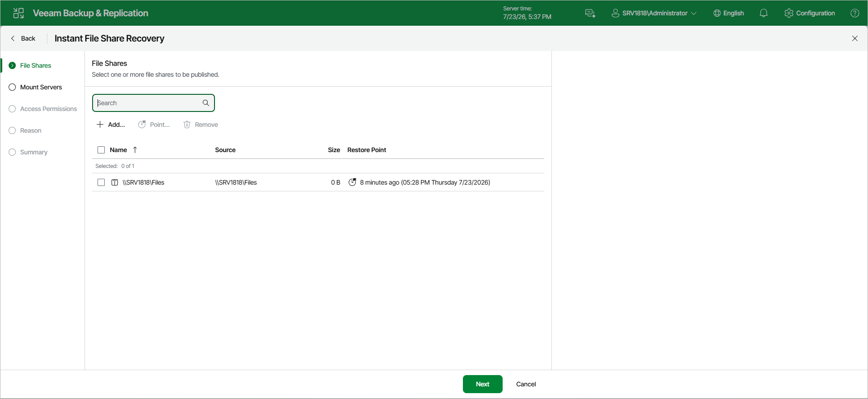Click the 'Selected: 0 of 1' status text
The image size is (868, 399).
(x=115, y=166)
